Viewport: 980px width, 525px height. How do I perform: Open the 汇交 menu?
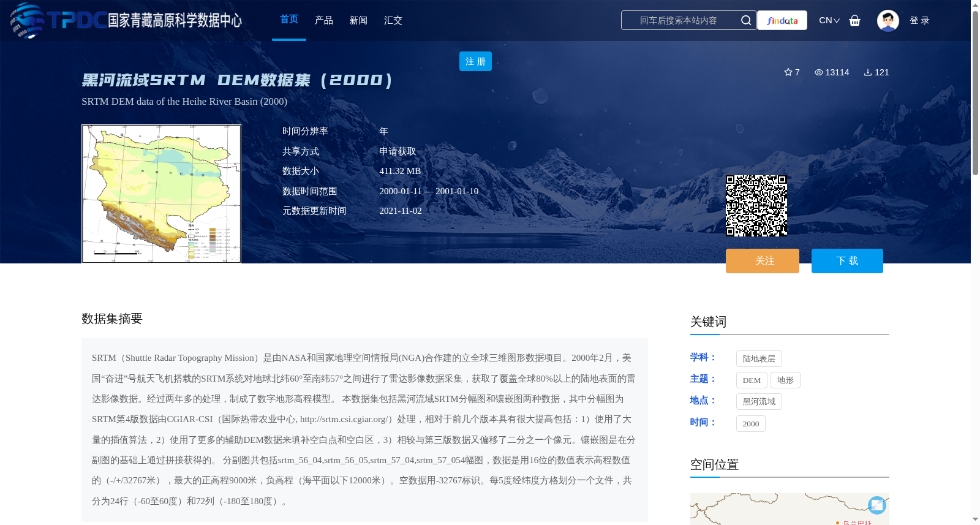393,20
